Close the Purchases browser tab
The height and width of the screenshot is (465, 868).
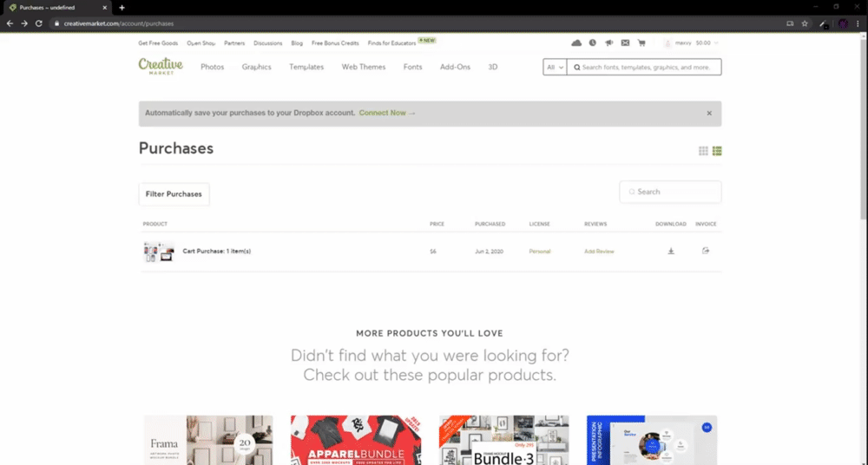click(105, 8)
